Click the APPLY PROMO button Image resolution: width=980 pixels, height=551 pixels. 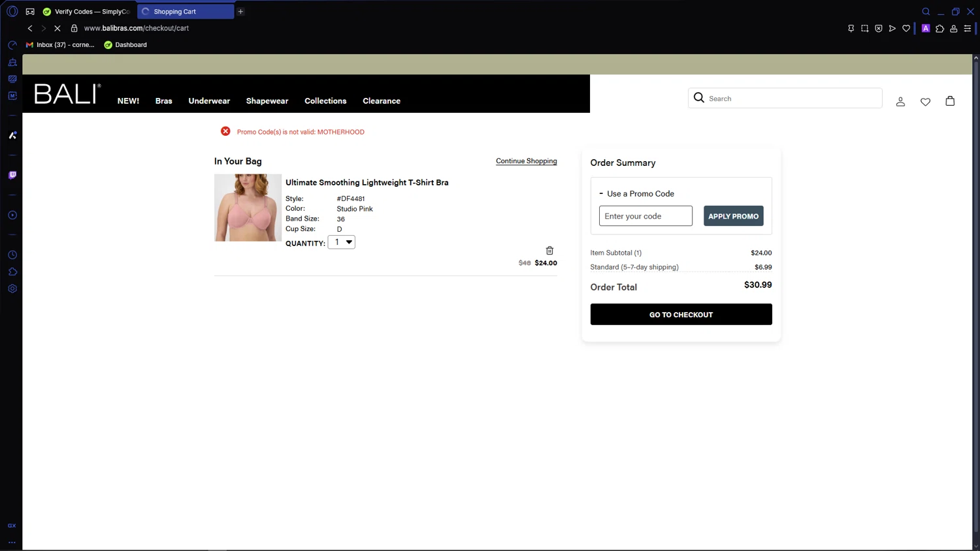pyautogui.click(x=733, y=216)
